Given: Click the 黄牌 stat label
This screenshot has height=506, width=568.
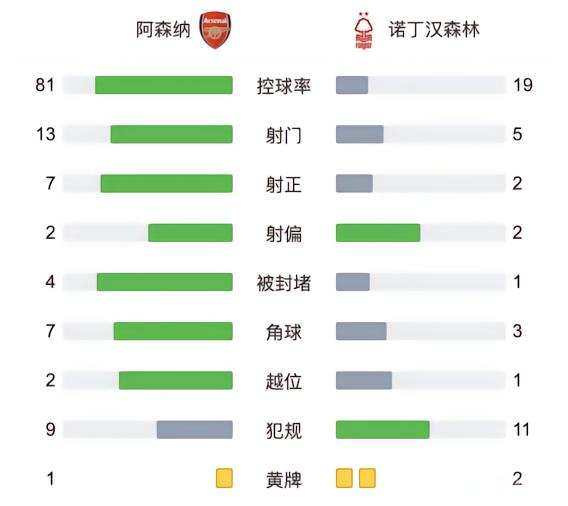Looking at the screenshot, I should [284, 480].
